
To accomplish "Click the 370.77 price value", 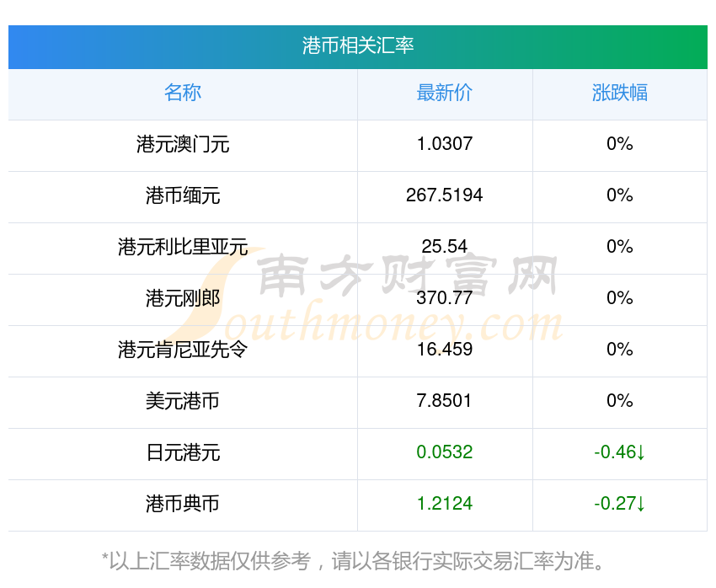I will coord(444,297).
